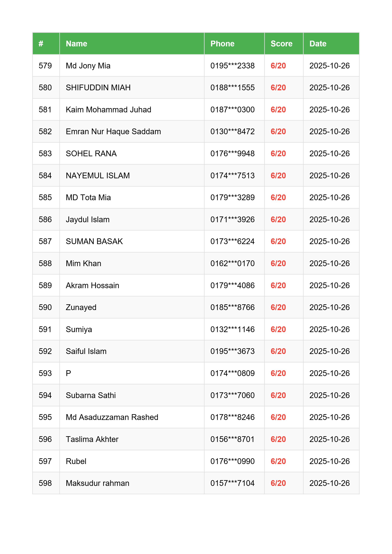Click the SHIFUDDIN MIAH name cell
Screen dimensions: 392x554
pyautogui.click(x=98, y=88)
